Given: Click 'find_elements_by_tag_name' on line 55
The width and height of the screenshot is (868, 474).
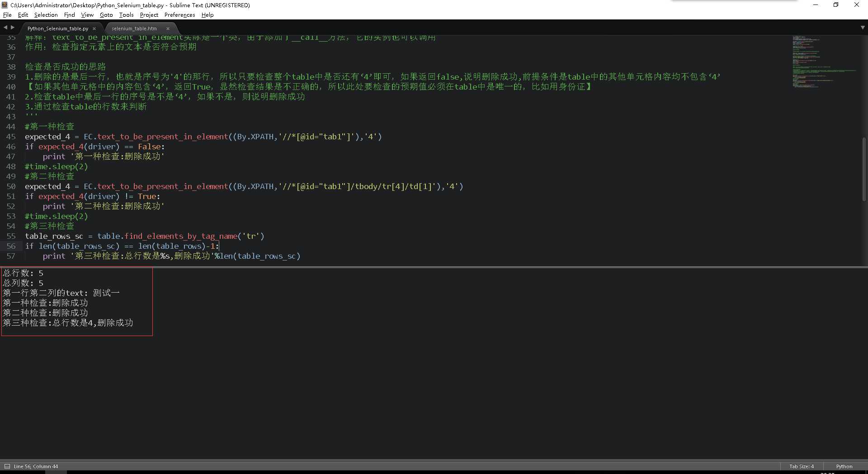Looking at the screenshot, I should tap(181, 236).
